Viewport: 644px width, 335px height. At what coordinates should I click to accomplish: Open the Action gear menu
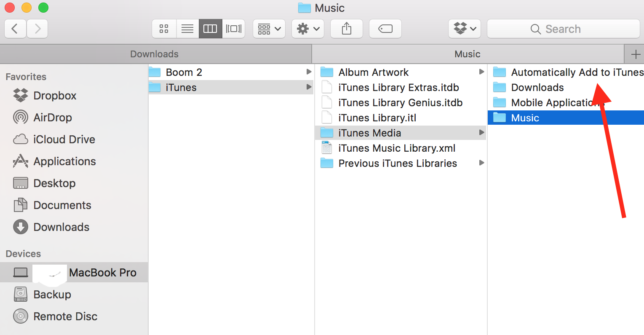(x=308, y=29)
